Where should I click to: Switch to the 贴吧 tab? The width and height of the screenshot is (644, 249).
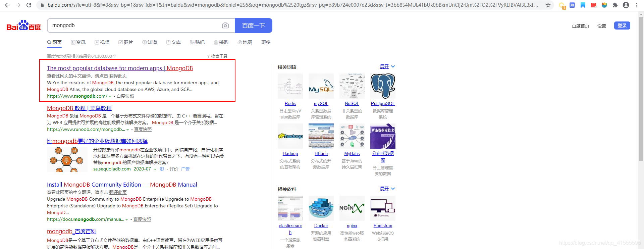point(197,42)
